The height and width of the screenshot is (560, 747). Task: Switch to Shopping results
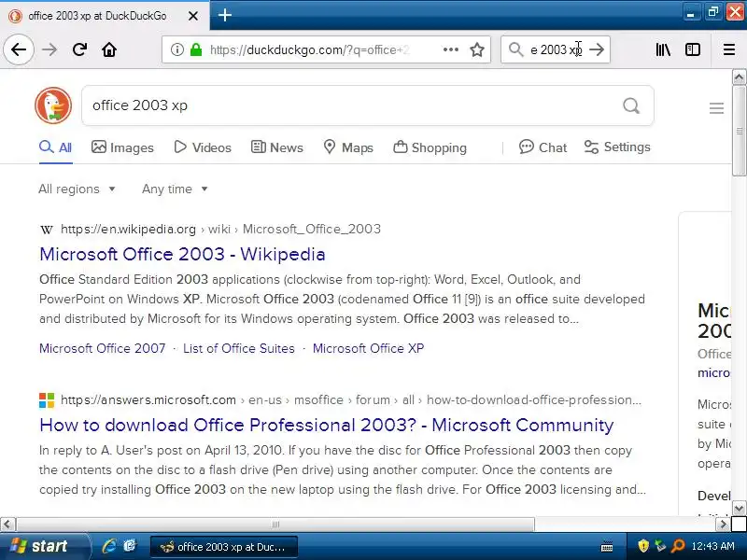pyautogui.click(x=430, y=147)
